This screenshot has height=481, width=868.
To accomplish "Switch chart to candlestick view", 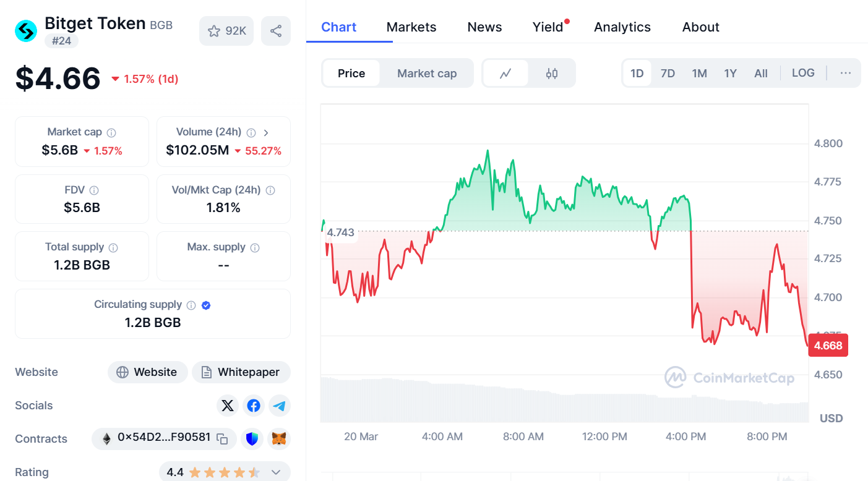I will (551, 72).
